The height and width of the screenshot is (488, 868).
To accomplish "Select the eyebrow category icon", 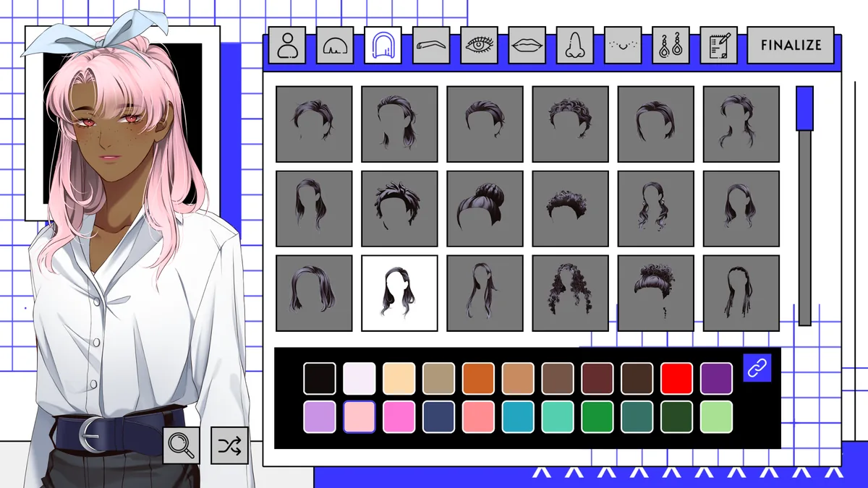I will 431,45.
